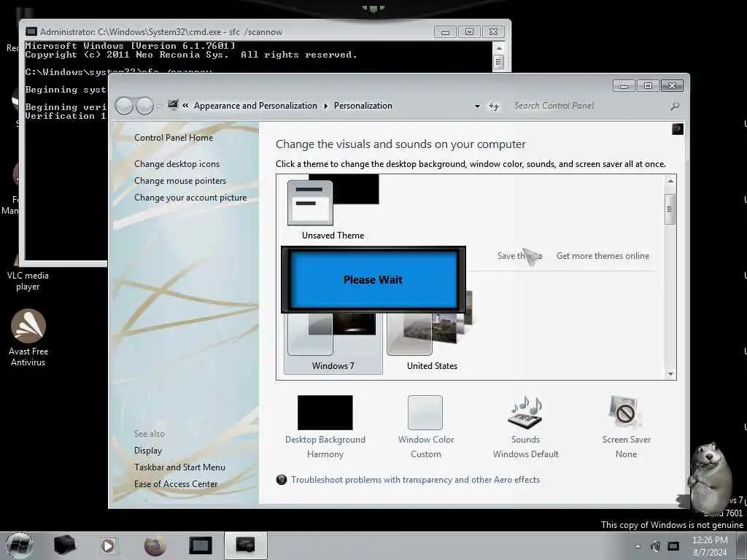Open Desktop Background Harmony setting
Viewport: 747px width, 560px height.
click(325, 427)
